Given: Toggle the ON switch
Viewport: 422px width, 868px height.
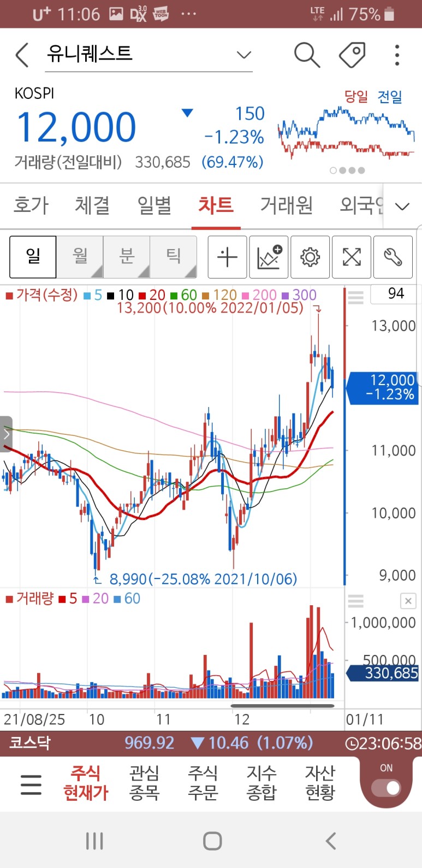Looking at the screenshot, I should [386, 788].
